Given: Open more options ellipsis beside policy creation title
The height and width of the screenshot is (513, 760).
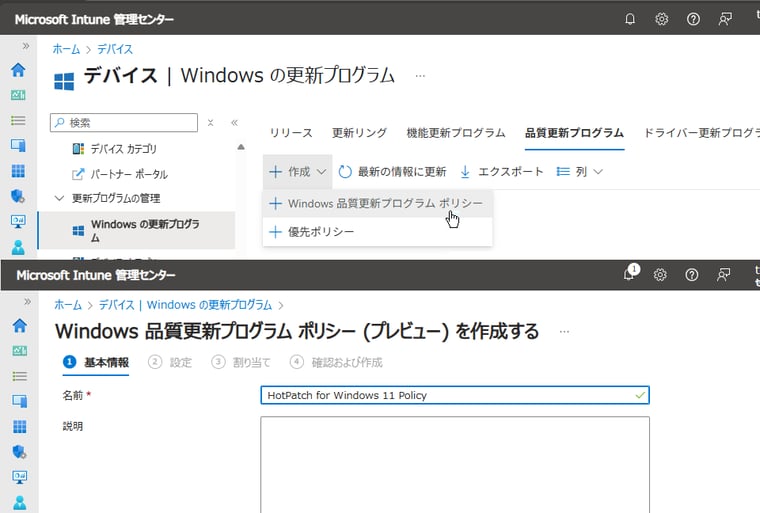Looking at the screenshot, I should click(x=564, y=332).
